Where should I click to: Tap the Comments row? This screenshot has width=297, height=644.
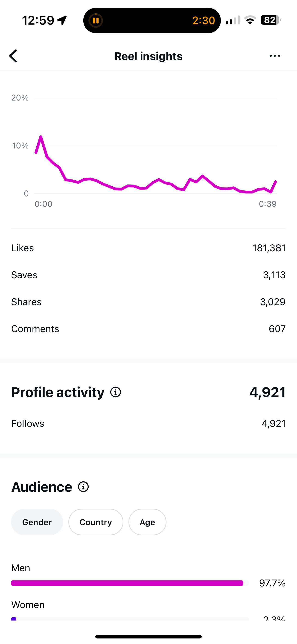point(148,329)
